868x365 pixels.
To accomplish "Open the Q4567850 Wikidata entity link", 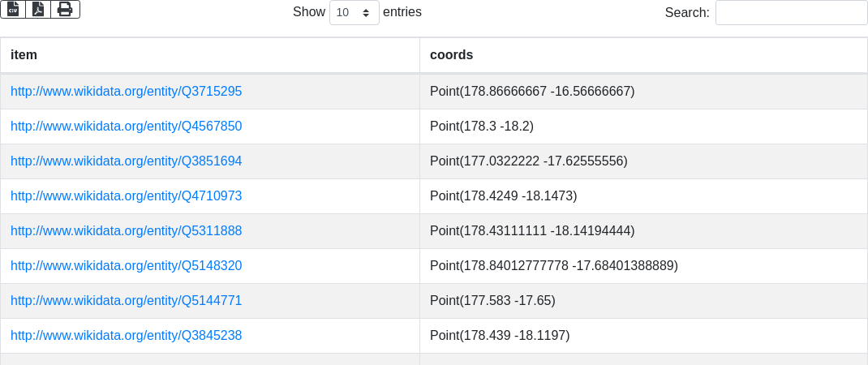I will [126, 127].
